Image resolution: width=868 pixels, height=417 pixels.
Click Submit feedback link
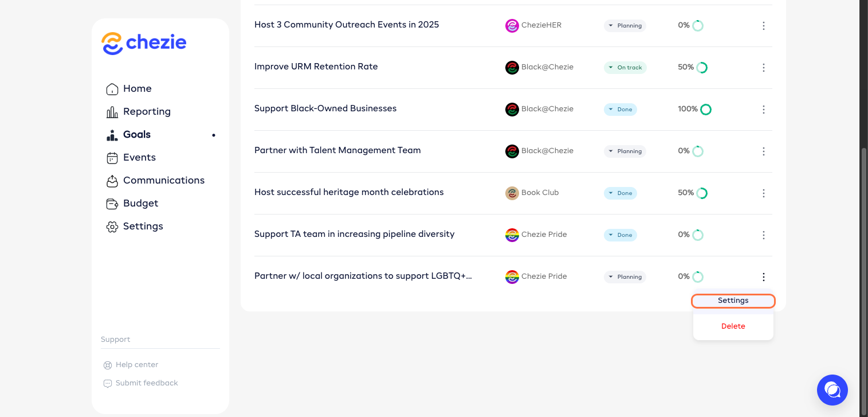pyautogui.click(x=146, y=383)
